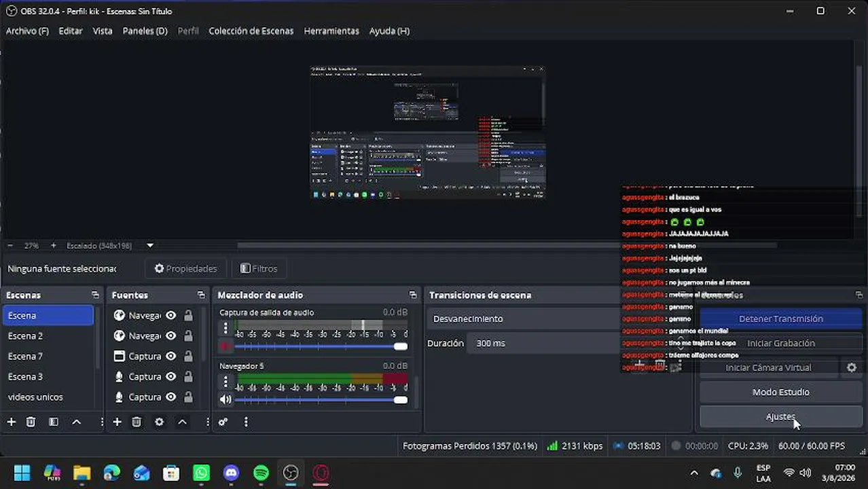The height and width of the screenshot is (489, 868).
Task: Open Escenas toolbar overflow three-dot menu
Action: (102, 422)
